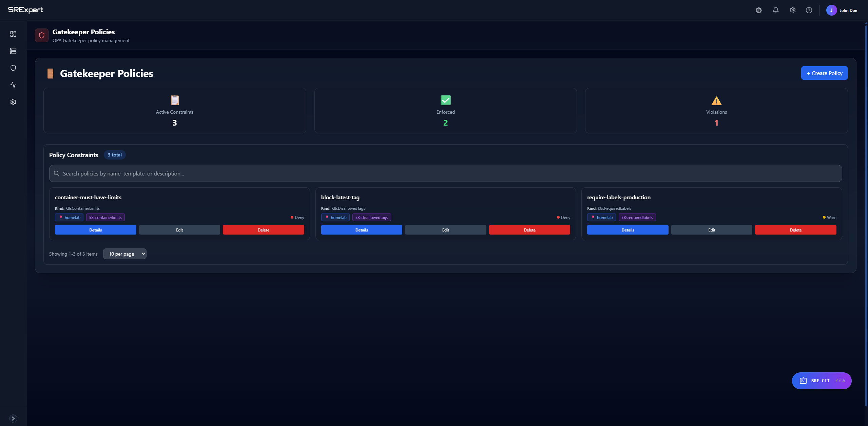View Details of container-must-have-limits policy
The image size is (868, 426).
pos(95,230)
